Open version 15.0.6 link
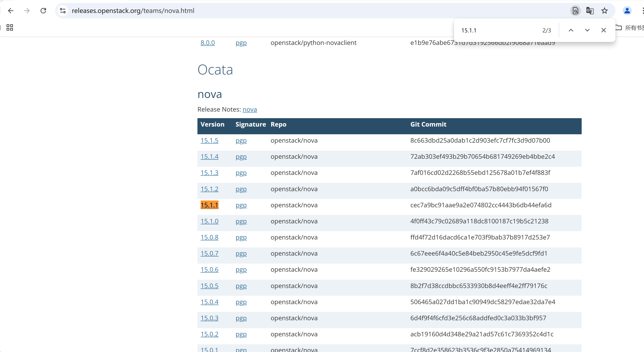Viewport: 644px width, 352px height. pyautogui.click(x=209, y=269)
